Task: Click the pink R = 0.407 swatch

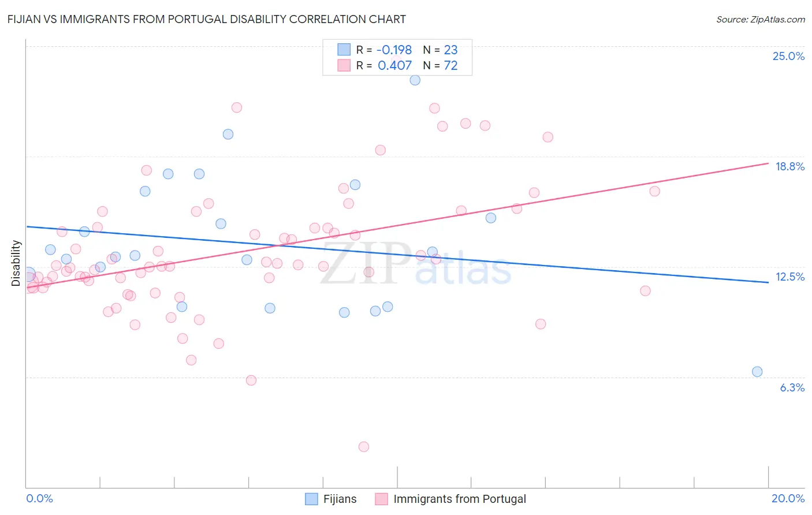Action: [344, 65]
